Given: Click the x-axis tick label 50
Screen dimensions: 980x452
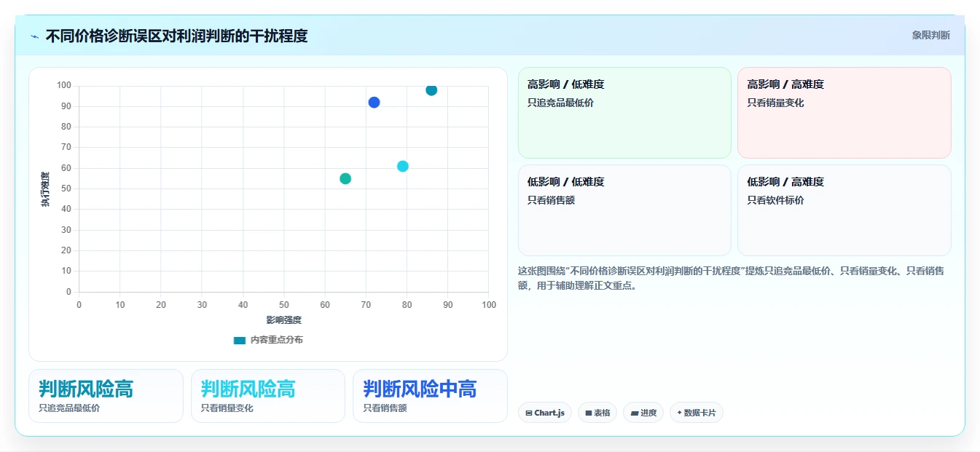Looking at the screenshot, I should coord(284,304).
